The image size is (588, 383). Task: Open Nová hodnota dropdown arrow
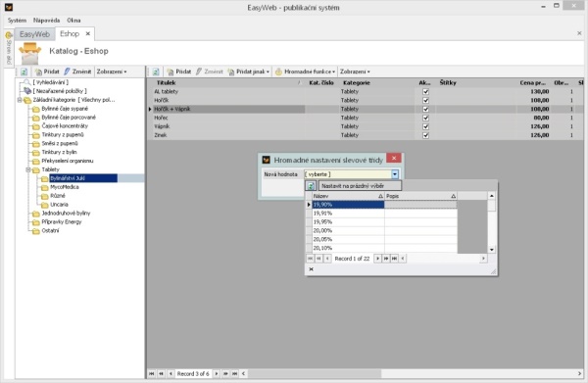395,174
